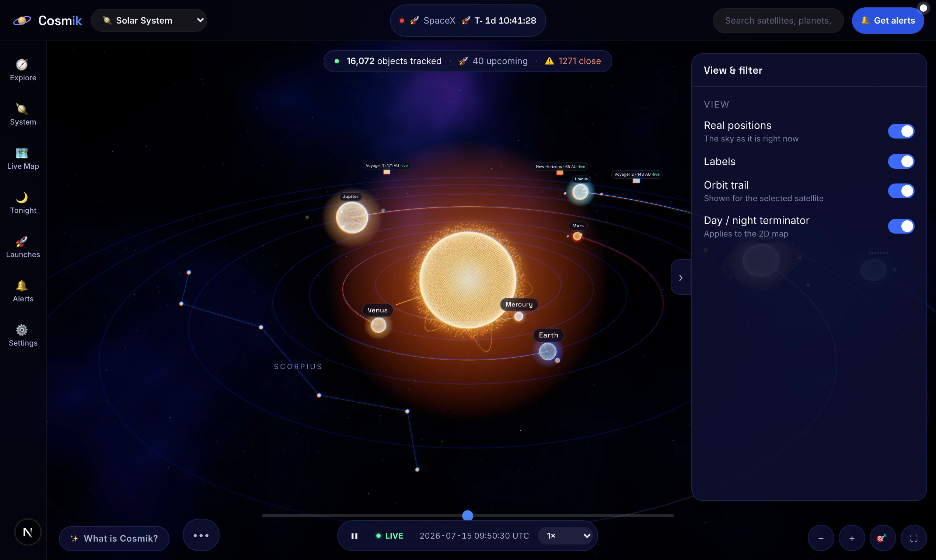Click the recenter target icon
The width and height of the screenshot is (936, 560).
[883, 538]
